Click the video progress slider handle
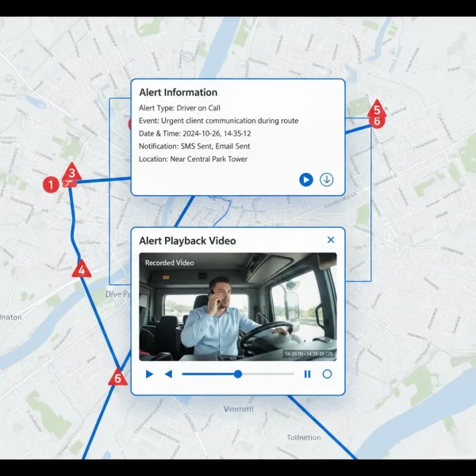The height and width of the screenshot is (476, 476). click(x=238, y=374)
